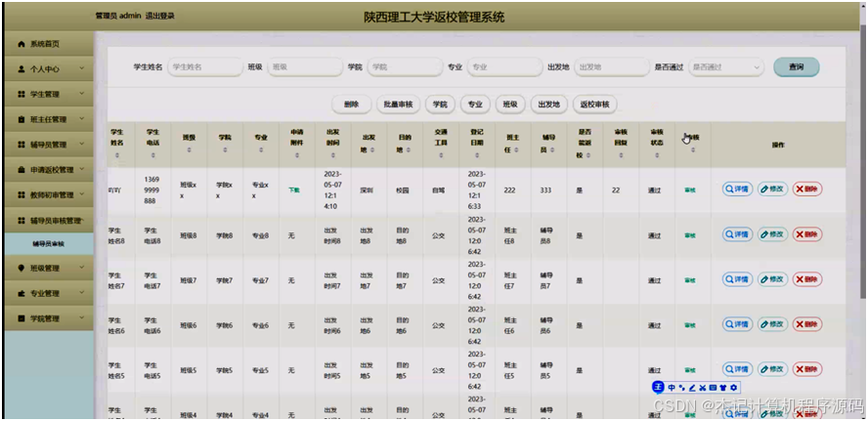Click the green 审核 link in the 学生姓名5 row
Screen dimensions: 868x421
pyautogui.click(x=690, y=370)
